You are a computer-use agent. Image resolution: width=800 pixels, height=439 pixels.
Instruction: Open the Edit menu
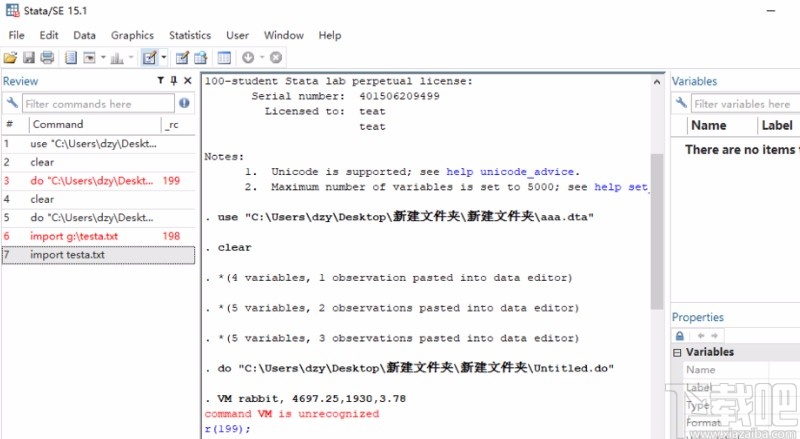coord(49,35)
